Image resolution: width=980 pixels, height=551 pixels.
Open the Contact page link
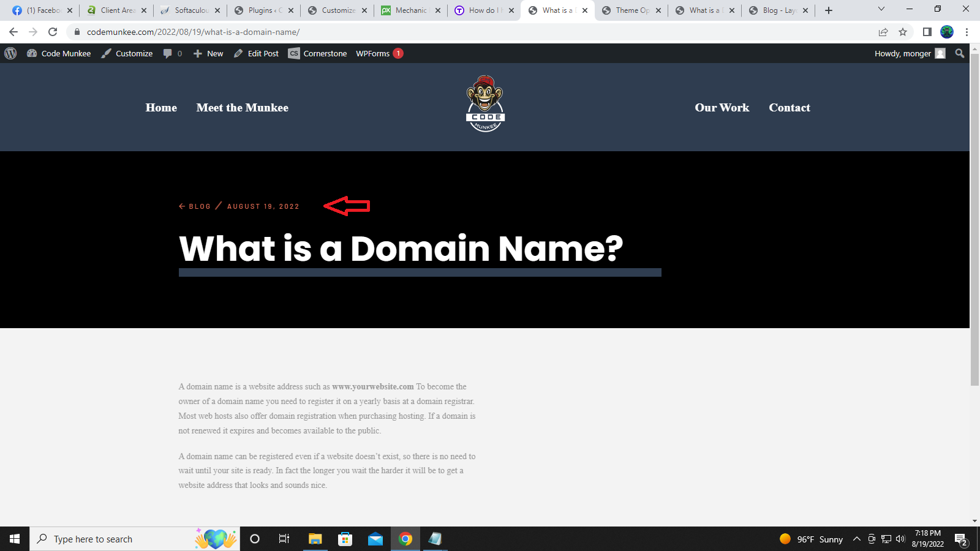click(x=789, y=108)
